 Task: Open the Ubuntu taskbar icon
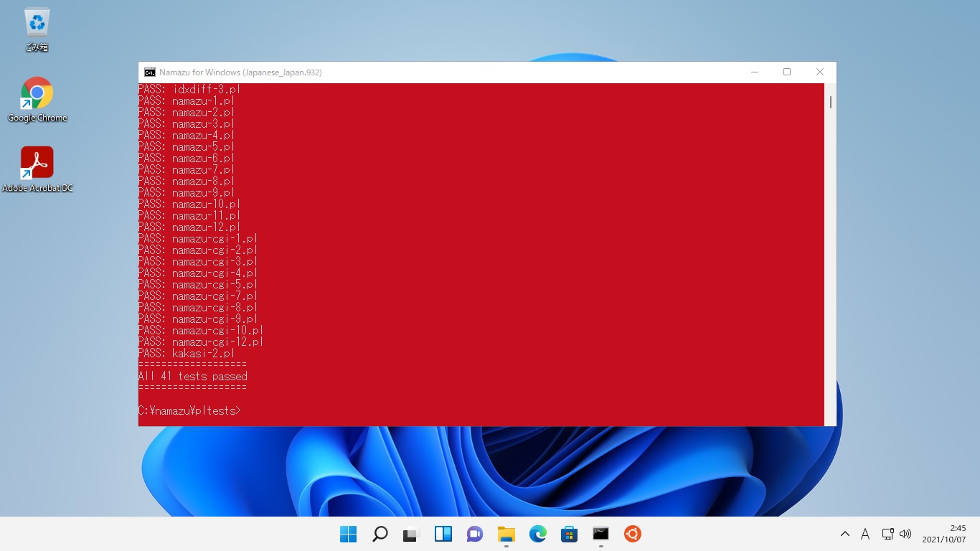(632, 534)
